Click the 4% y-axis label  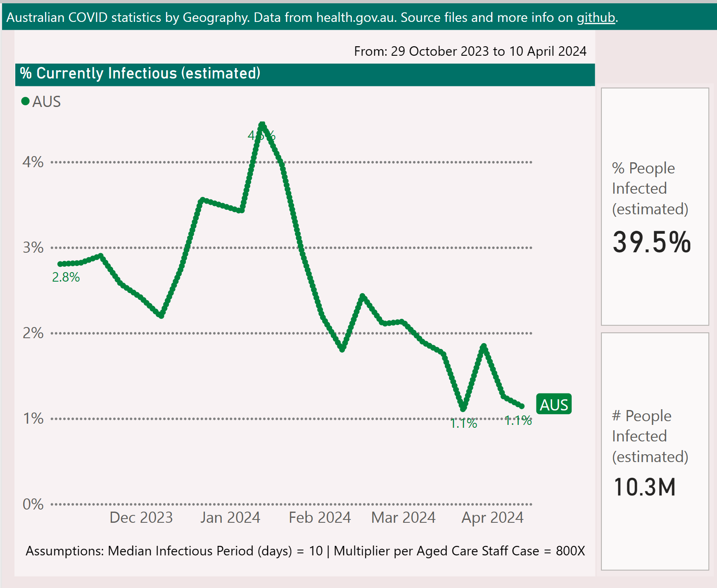point(33,162)
